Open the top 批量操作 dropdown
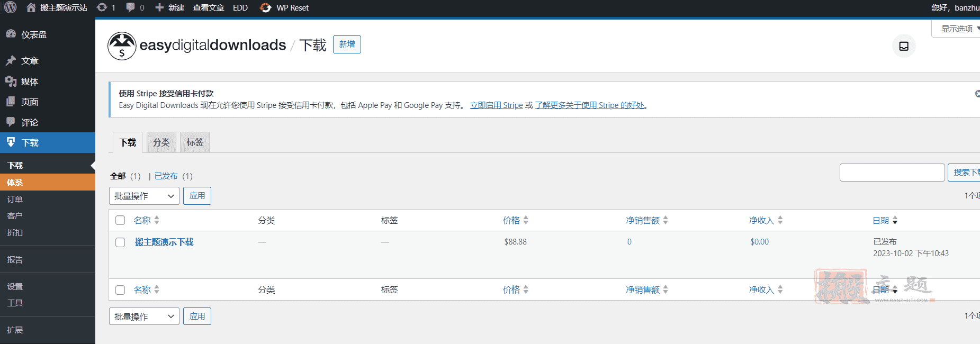Screen dimensions: 980x344 144,196
